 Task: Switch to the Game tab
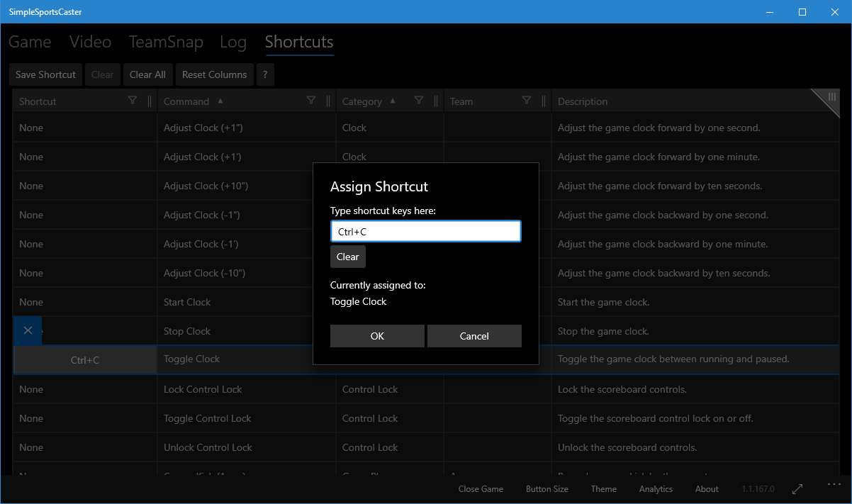pyautogui.click(x=30, y=43)
